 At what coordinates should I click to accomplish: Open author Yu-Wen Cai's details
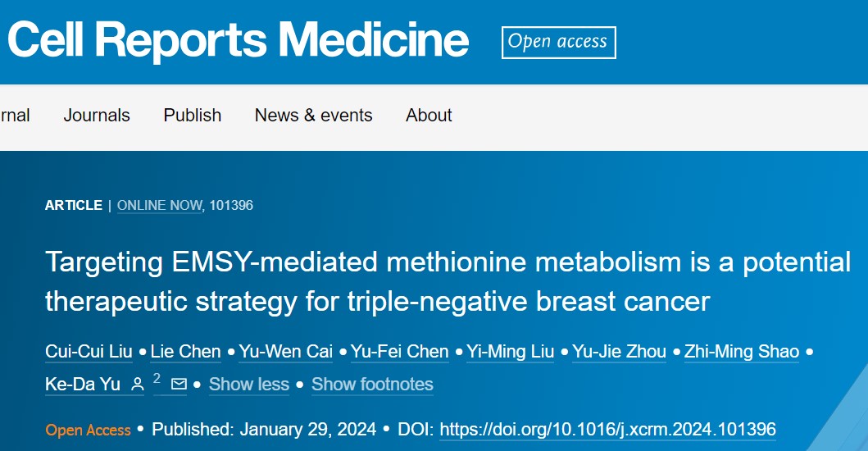coord(285,351)
